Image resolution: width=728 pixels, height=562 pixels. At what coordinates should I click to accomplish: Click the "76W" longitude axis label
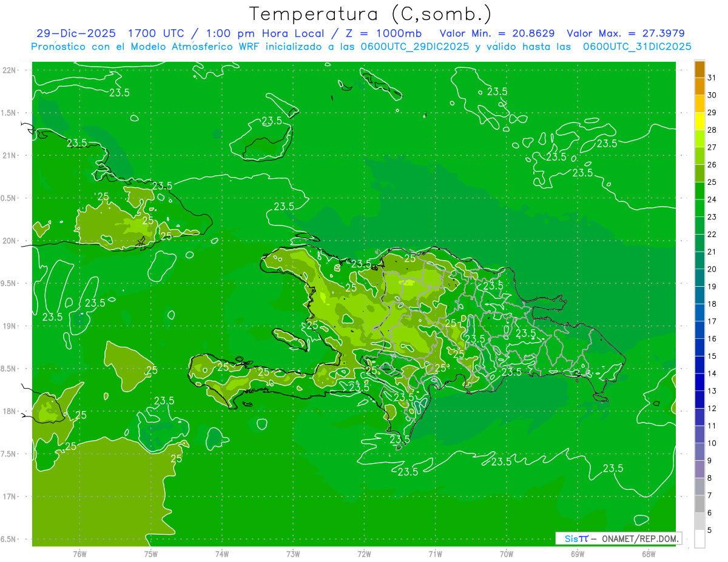(x=79, y=554)
